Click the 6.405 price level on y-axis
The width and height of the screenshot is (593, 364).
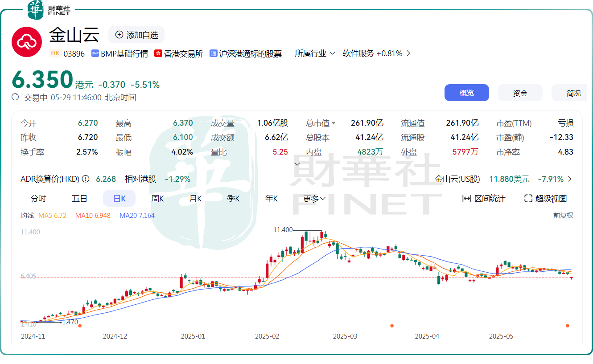click(28, 277)
